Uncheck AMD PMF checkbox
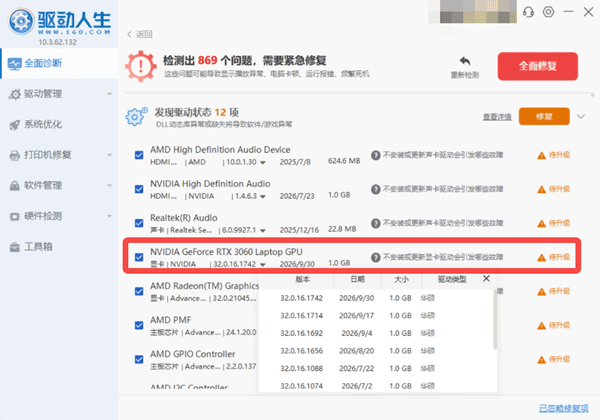The height and width of the screenshot is (420, 600). 139,325
